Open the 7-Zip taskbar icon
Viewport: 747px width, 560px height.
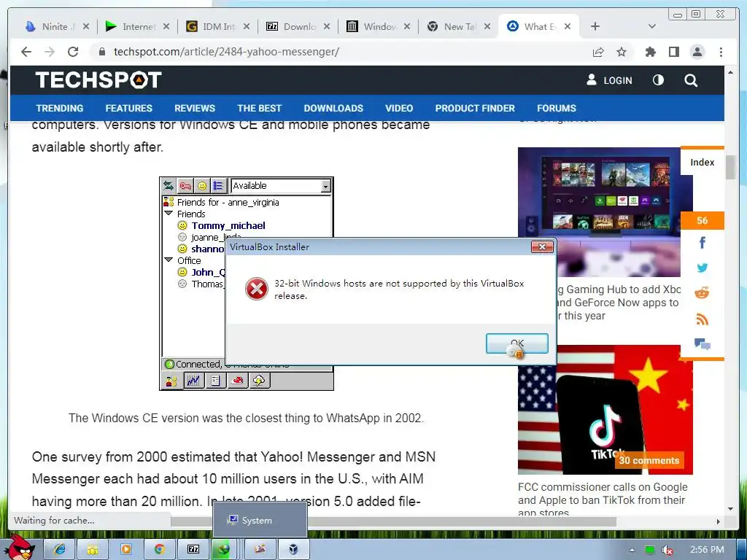coord(193,550)
